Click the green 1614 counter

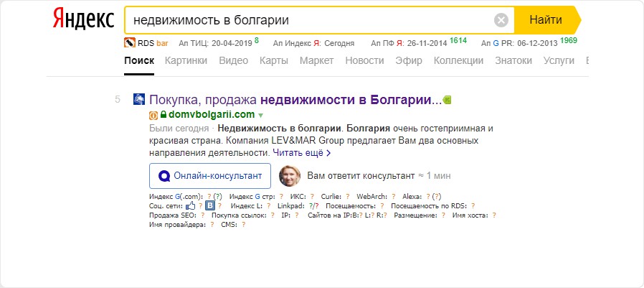(x=458, y=40)
